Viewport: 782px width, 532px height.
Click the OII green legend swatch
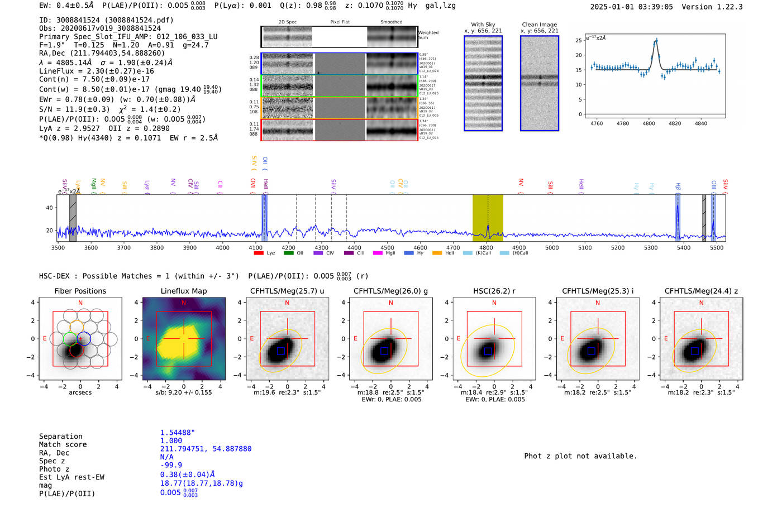pyautogui.click(x=288, y=253)
